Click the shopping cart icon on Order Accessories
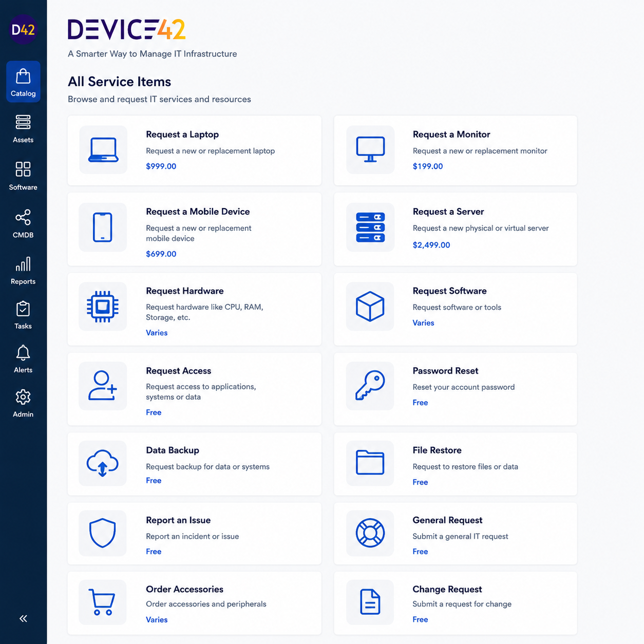Screen dimensions: 644x644 point(102,602)
